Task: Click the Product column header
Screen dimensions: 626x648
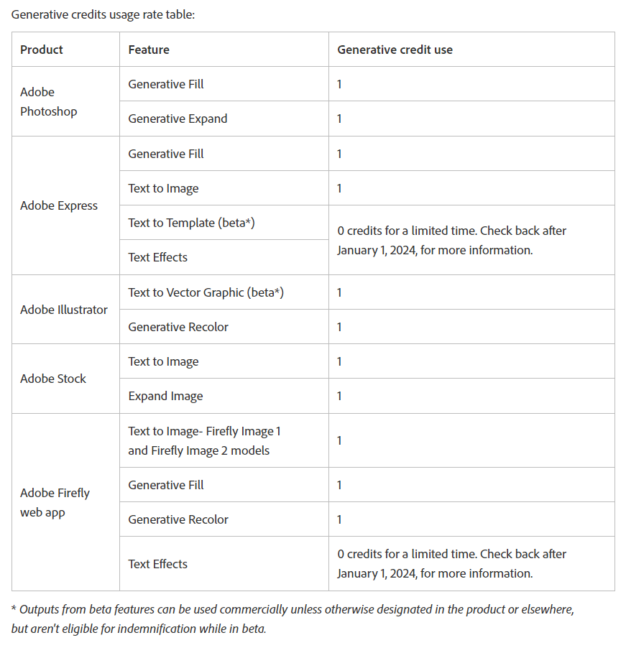Action: pyautogui.click(x=42, y=49)
